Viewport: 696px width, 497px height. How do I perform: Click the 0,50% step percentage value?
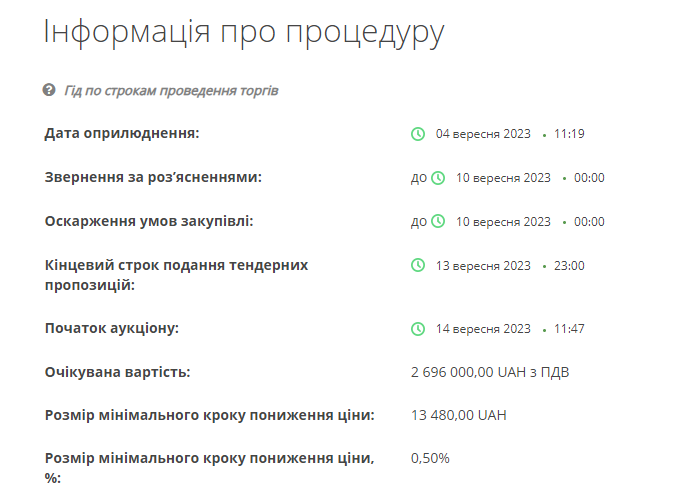431,458
